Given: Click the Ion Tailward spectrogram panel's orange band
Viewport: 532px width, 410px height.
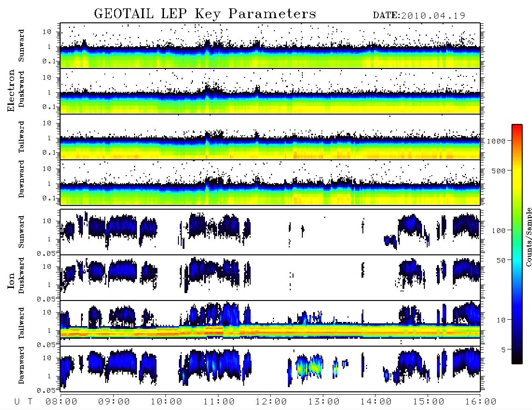Looking at the screenshot, I should pyautogui.click(x=270, y=331).
